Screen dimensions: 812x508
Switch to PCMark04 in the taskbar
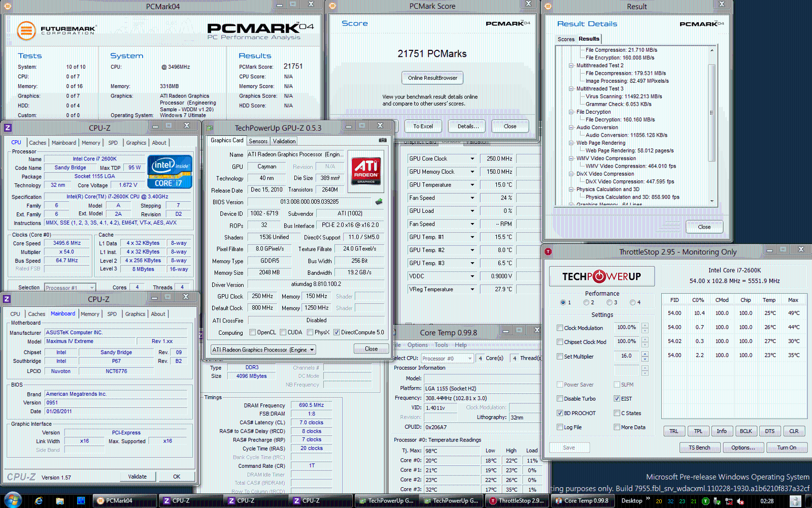(x=125, y=501)
